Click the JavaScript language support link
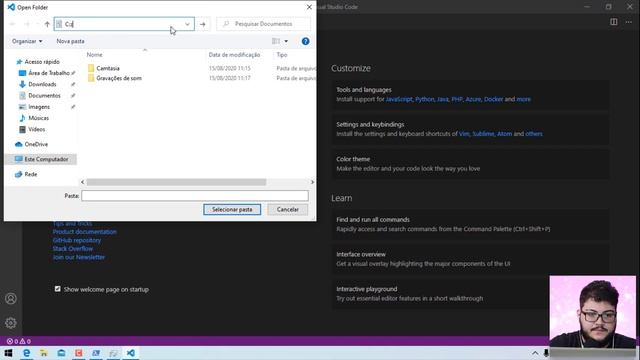The height and width of the screenshot is (360, 640). pos(399,99)
